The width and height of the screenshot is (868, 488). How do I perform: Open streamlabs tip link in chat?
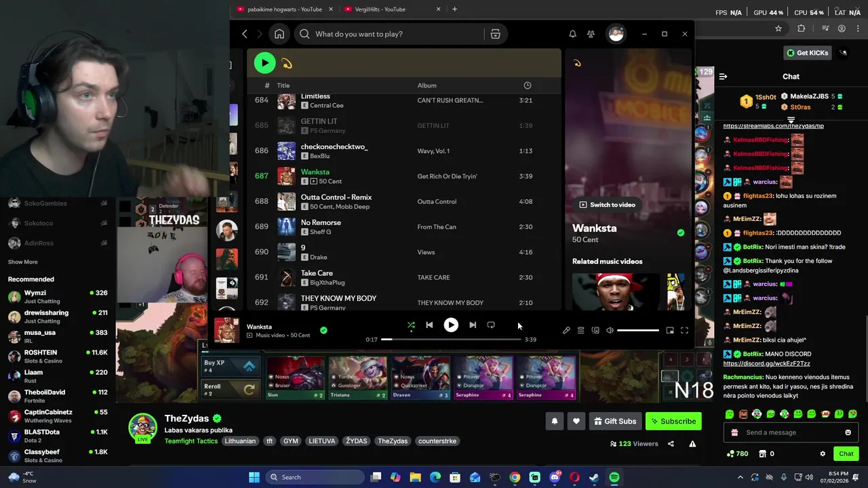pyautogui.click(x=773, y=126)
